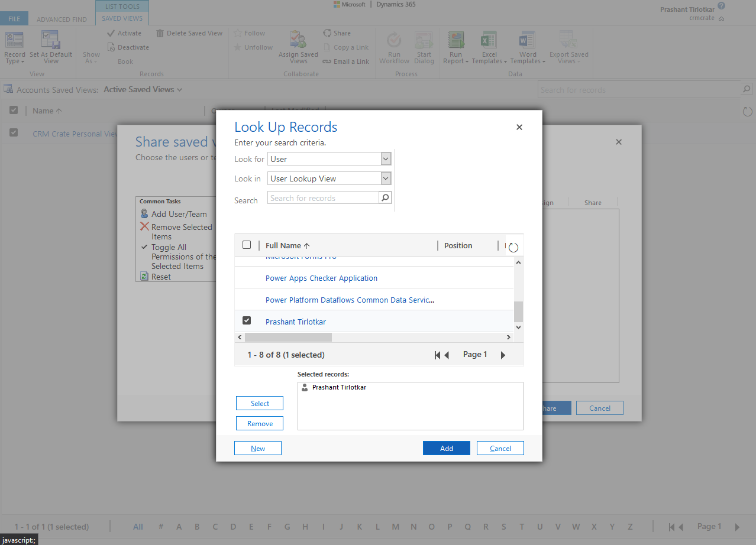The height and width of the screenshot is (545, 756).
Task: Open Look for User dropdown
Action: pyautogui.click(x=386, y=159)
